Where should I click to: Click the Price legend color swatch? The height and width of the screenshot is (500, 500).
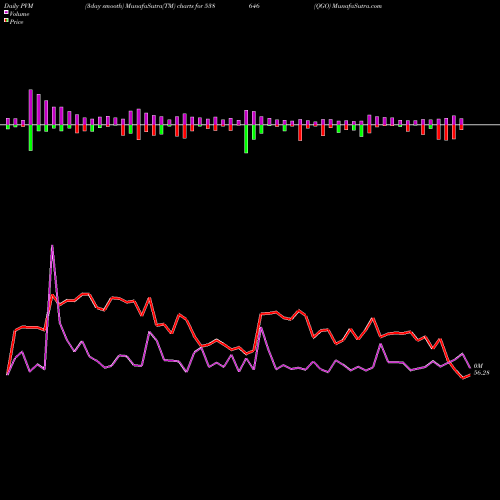pos(6,21)
